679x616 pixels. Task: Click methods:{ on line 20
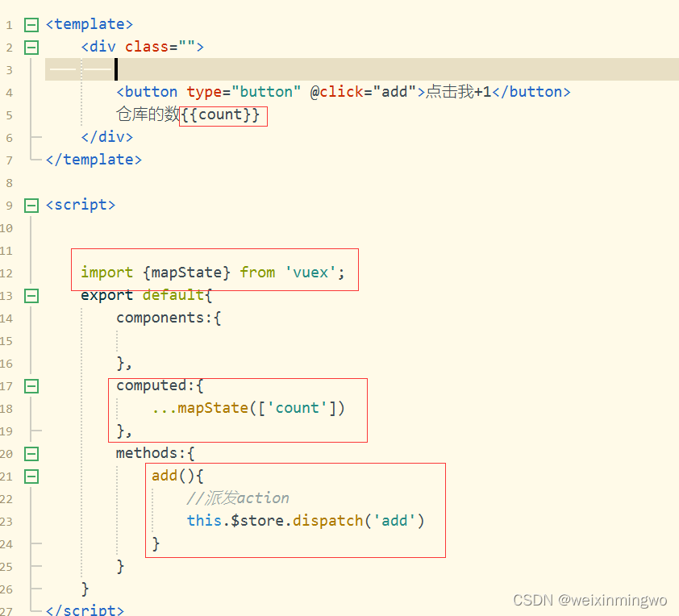pos(156,453)
